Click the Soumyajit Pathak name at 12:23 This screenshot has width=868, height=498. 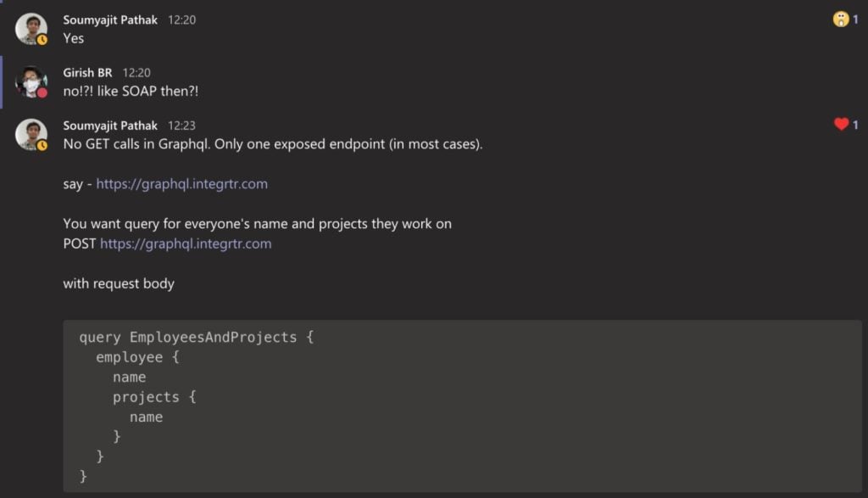coord(110,126)
